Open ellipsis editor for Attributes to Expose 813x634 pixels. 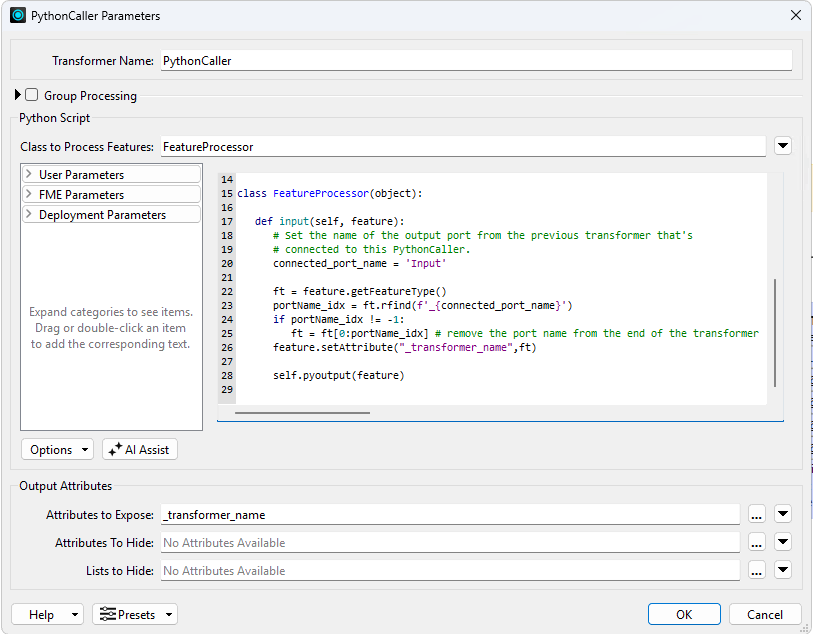tap(757, 515)
